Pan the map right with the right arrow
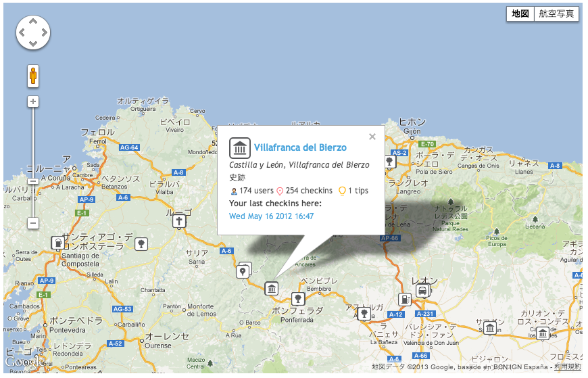This screenshot has height=378, width=588. (x=44, y=32)
